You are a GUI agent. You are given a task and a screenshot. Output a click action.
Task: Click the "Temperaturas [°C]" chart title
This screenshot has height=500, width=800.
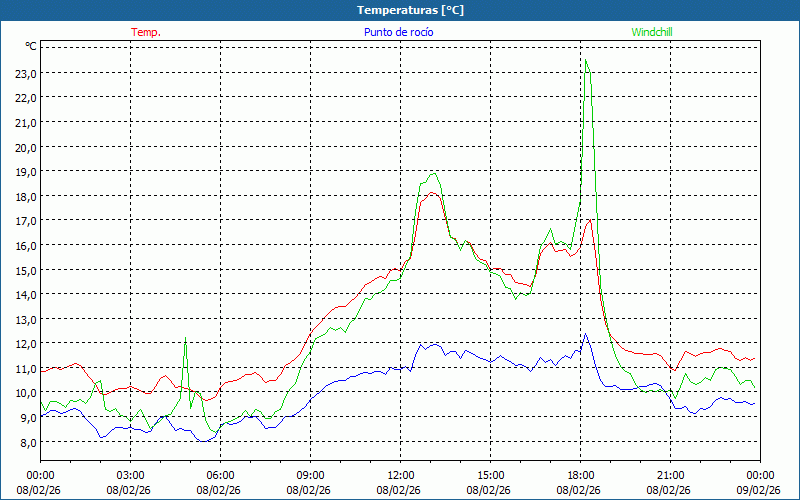pos(410,10)
